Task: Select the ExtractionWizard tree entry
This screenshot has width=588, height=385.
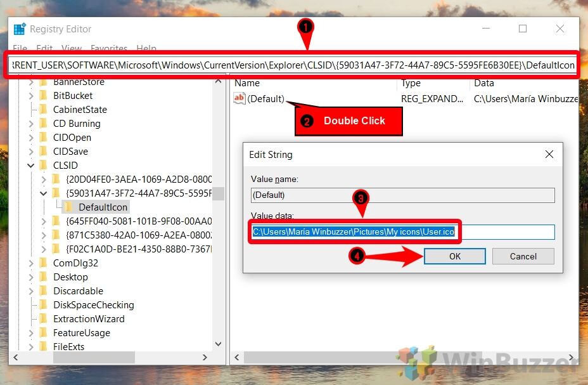Action: 89,318
